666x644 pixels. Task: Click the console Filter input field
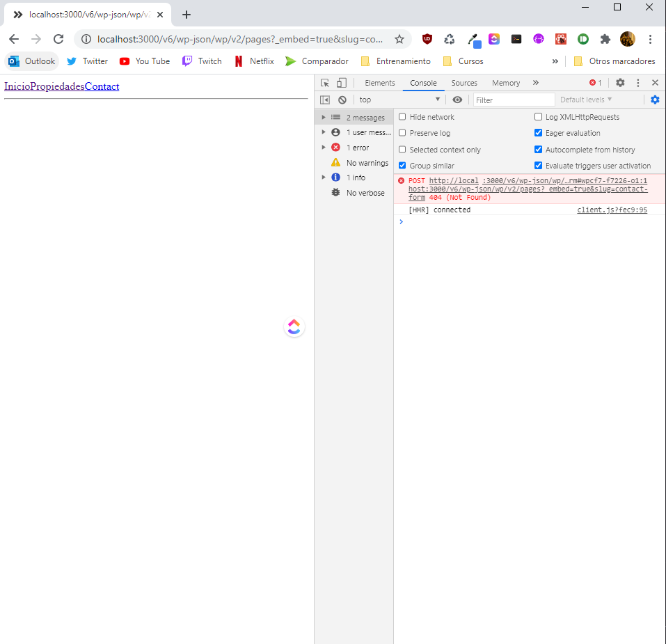click(x=514, y=100)
